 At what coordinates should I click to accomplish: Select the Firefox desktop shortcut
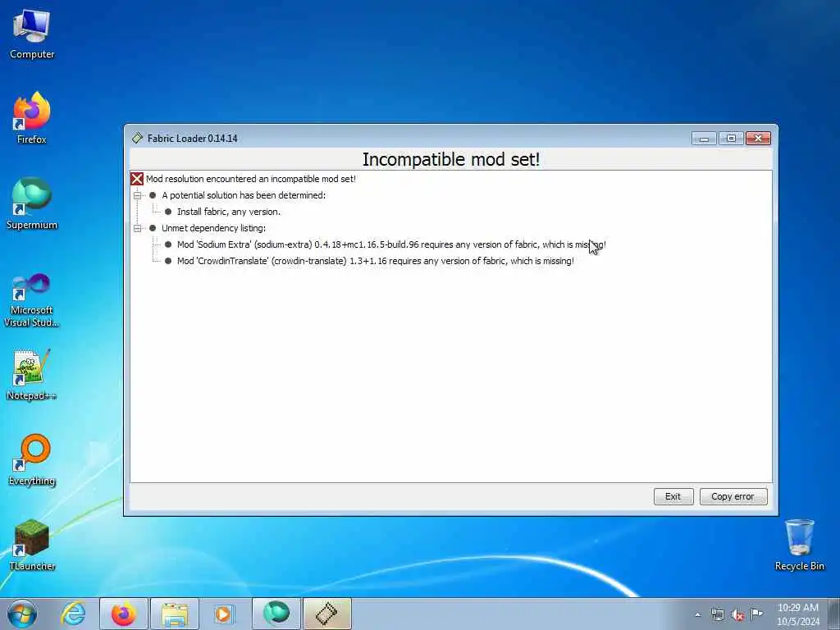pos(32,118)
